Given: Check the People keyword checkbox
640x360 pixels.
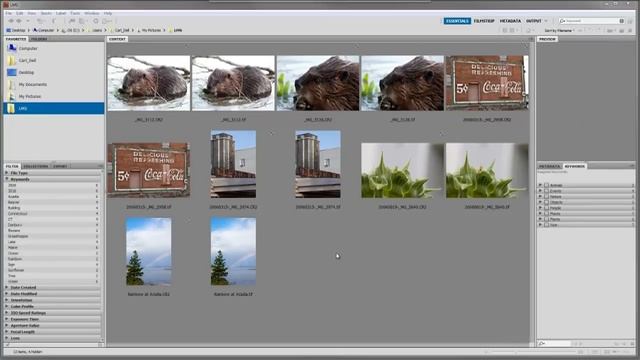Looking at the screenshot, I should coord(546,208).
